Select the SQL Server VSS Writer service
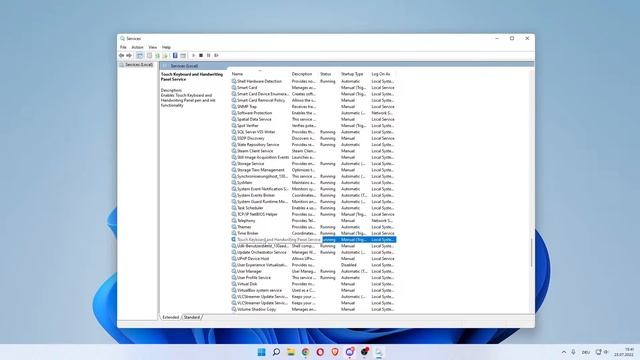 [313, 132]
